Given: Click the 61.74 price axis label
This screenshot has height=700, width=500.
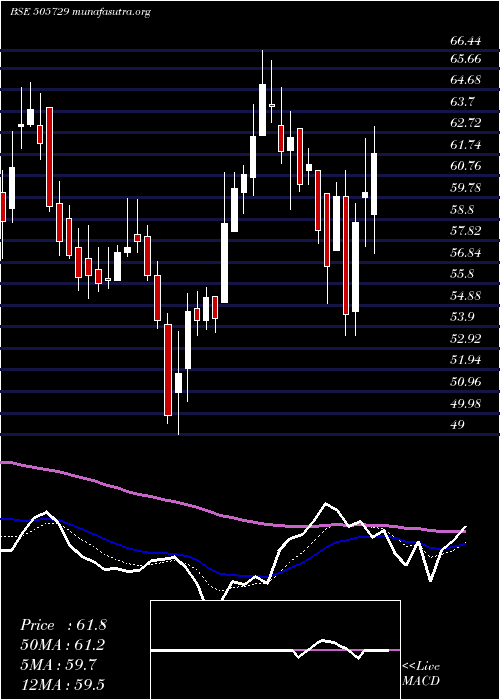Looking at the screenshot, I should (x=466, y=145).
